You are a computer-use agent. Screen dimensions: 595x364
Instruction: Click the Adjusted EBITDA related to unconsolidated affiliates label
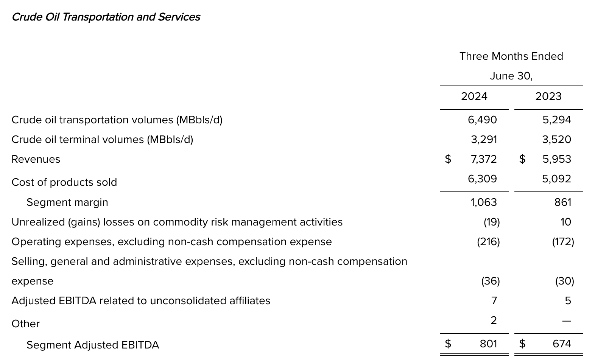(x=141, y=301)
